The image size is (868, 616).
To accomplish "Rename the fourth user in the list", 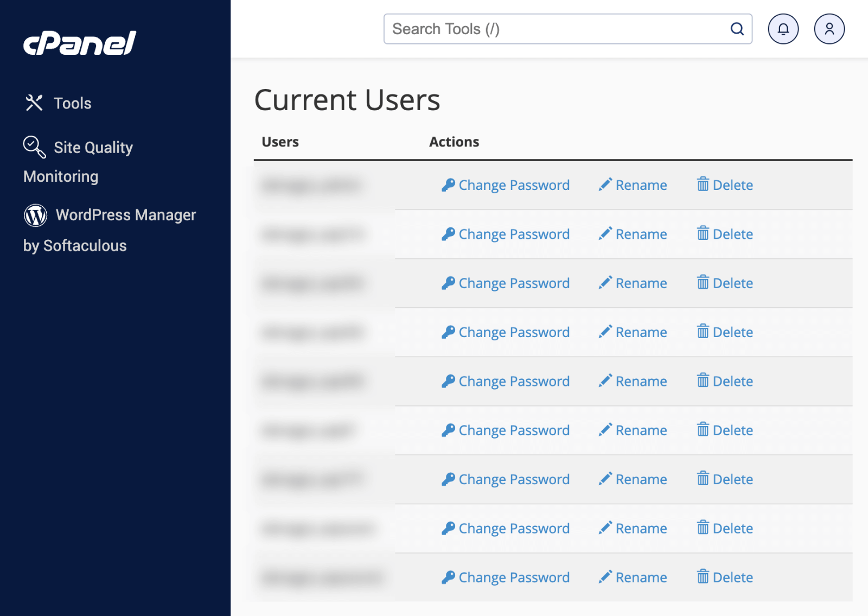I will [641, 332].
